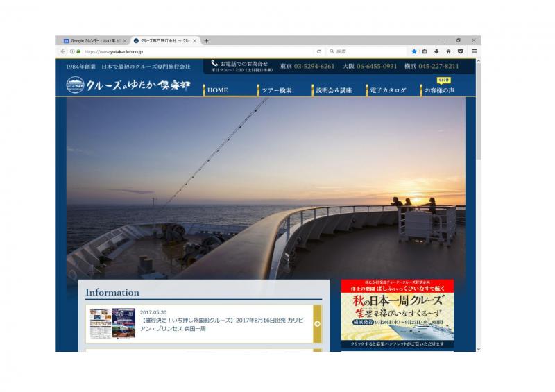Screen dimensions: 555x392
Task: Click inside the 検索 search box
Action: [368, 51]
